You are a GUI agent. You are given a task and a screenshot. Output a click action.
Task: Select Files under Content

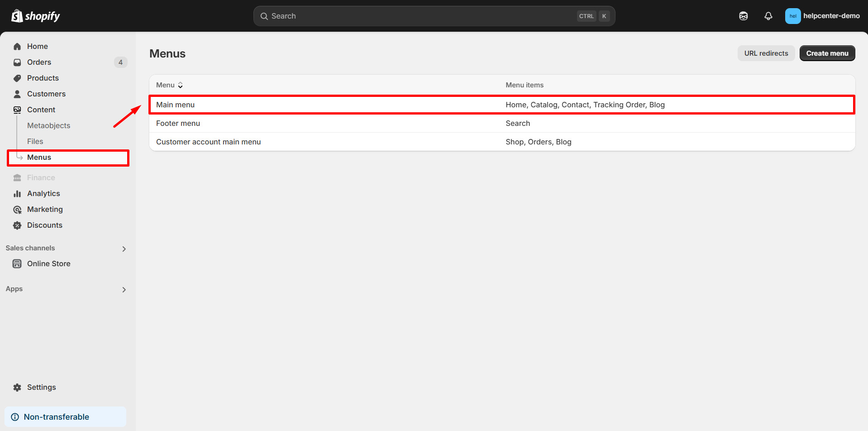point(35,141)
